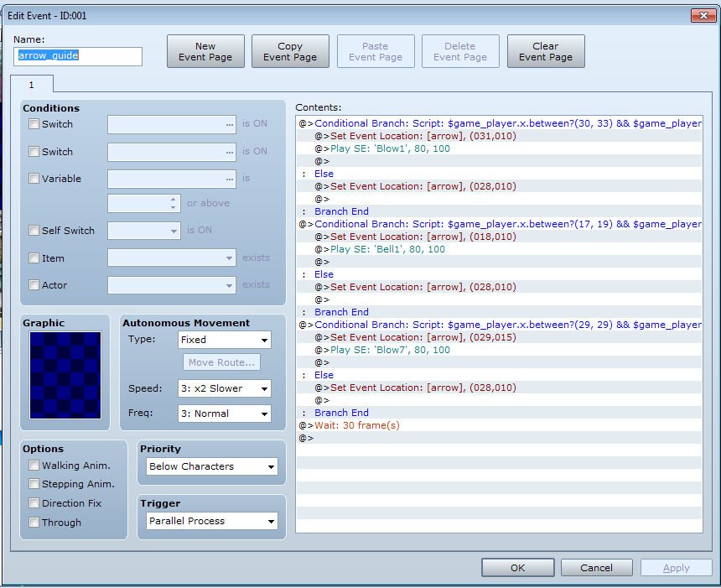
Task: Select event page tab 1
Action: point(32,85)
